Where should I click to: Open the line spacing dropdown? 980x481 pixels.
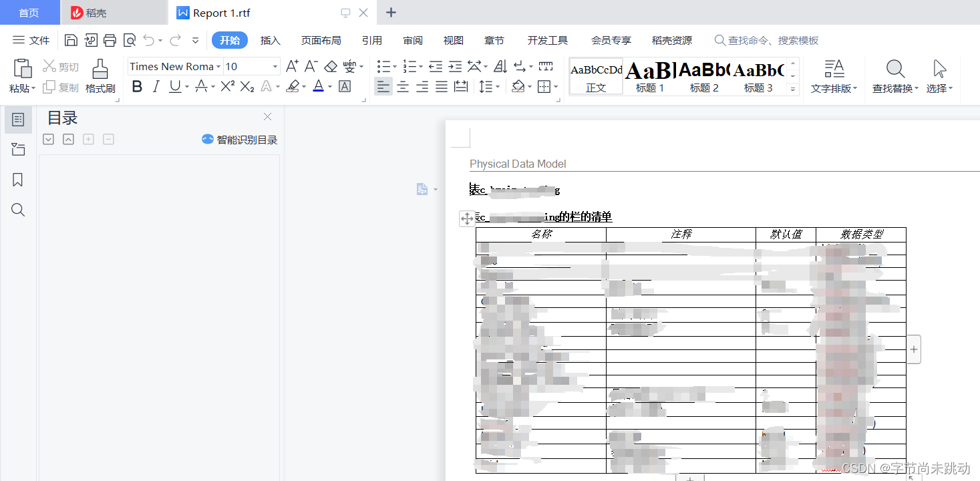pyautogui.click(x=498, y=87)
